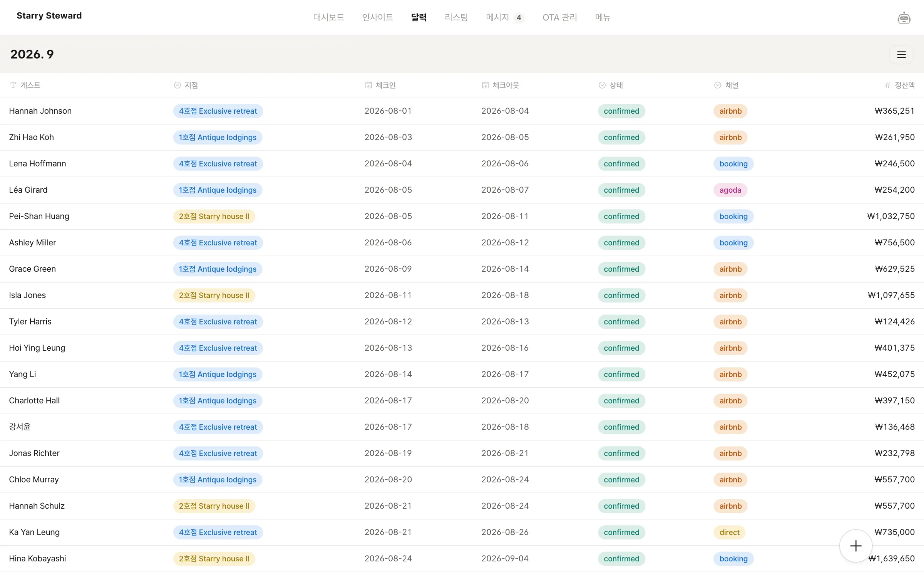This screenshot has width=924, height=578.
Task: Click Jonas Richter's settlement ₩232,798
Action: coord(894,453)
